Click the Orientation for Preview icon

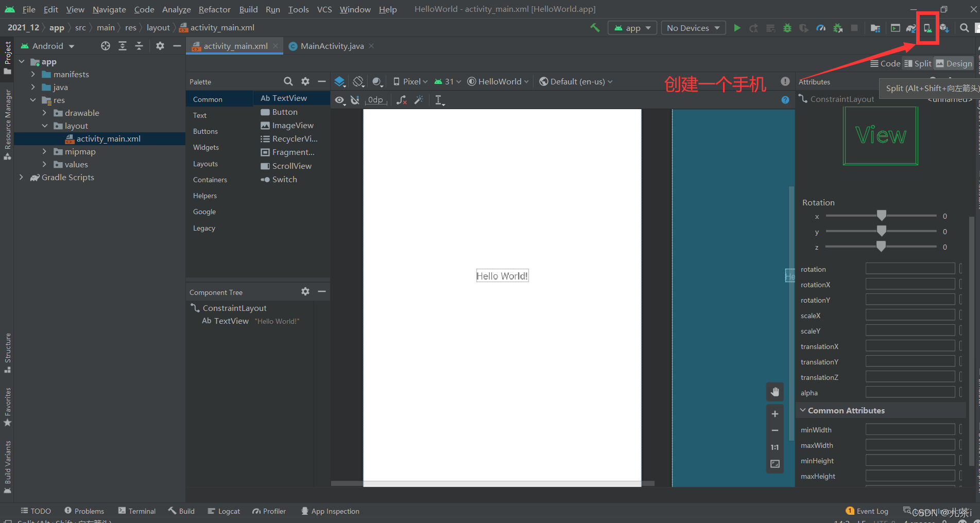358,81
